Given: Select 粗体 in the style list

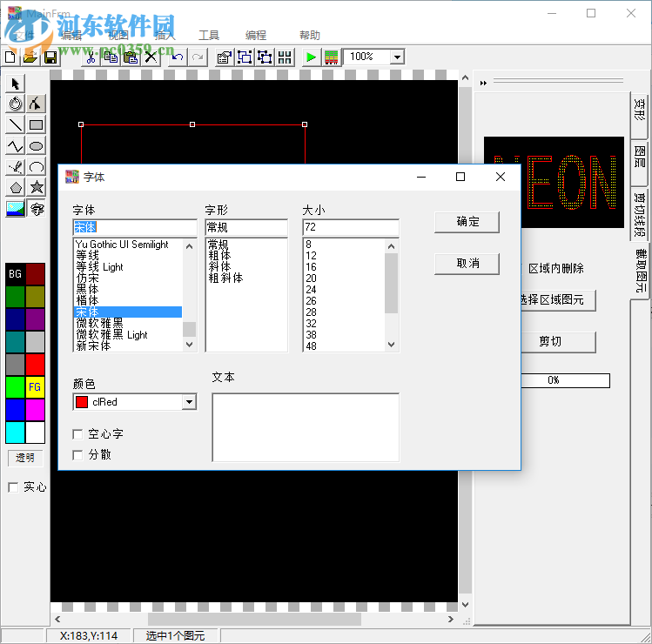Looking at the screenshot, I should pyautogui.click(x=246, y=255).
